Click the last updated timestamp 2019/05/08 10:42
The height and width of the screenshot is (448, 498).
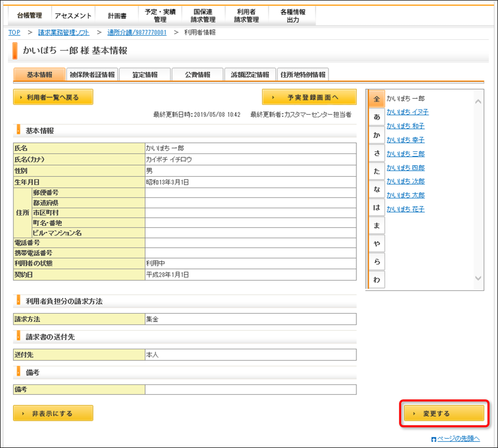[x=217, y=115]
